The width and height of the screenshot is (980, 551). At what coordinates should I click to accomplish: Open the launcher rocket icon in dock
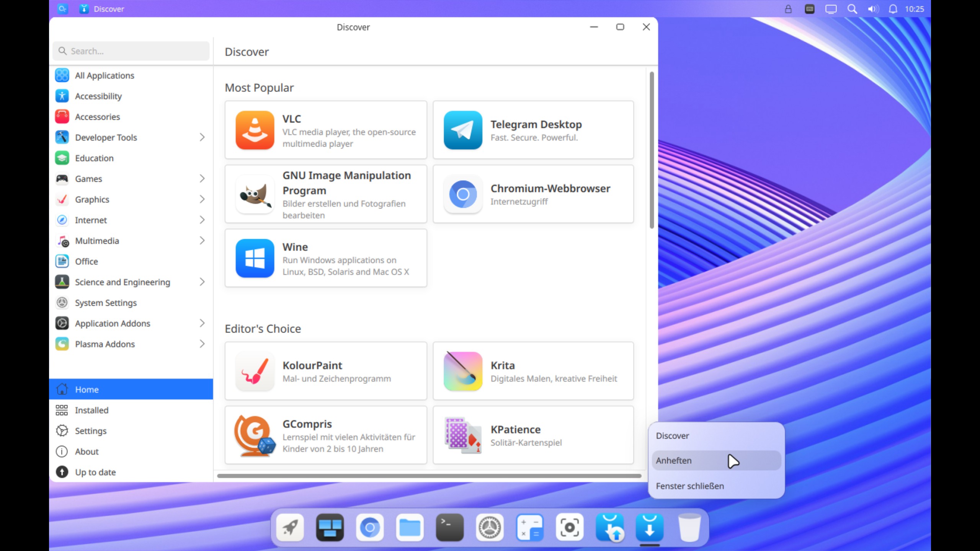coord(290,528)
